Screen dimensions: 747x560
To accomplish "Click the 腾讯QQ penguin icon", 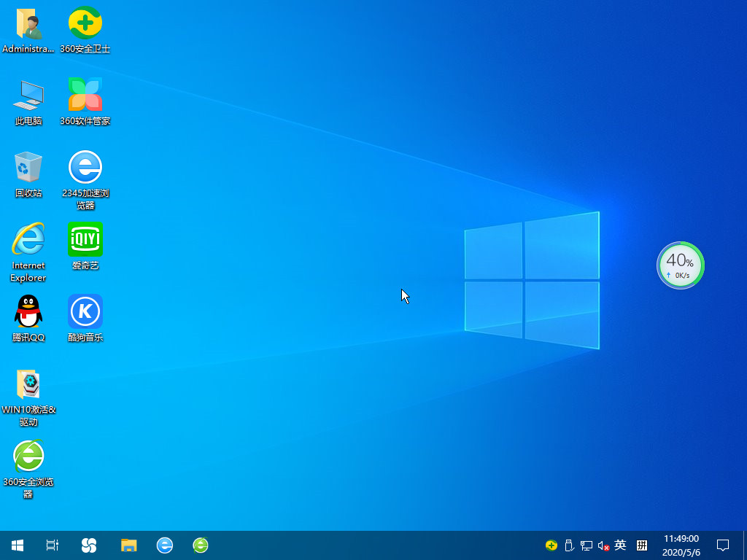I will [28, 312].
